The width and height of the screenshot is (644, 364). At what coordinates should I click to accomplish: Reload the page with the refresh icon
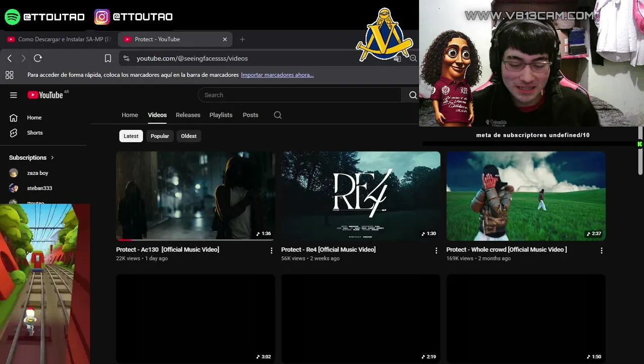pyautogui.click(x=38, y=58)
